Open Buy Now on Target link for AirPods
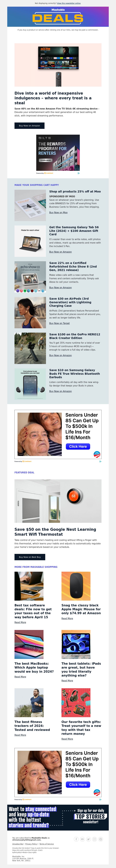The height and width of the screenshot is (868, 116). [59, 323]
